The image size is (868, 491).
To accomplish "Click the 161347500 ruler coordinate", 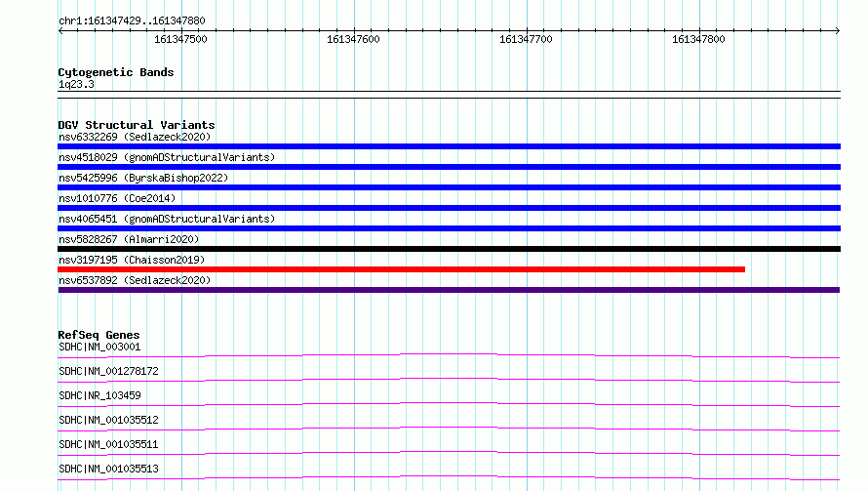I will 180,39.
